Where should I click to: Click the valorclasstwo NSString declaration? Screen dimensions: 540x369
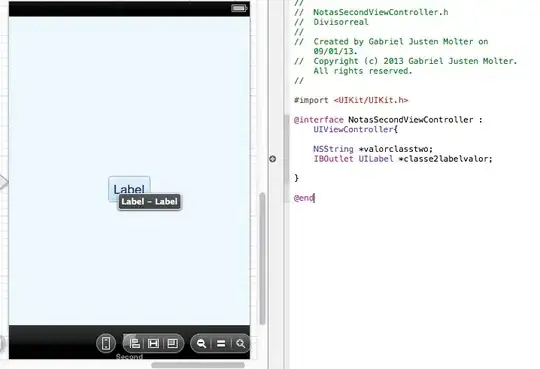pyautogui.click(x=373, y=149)
